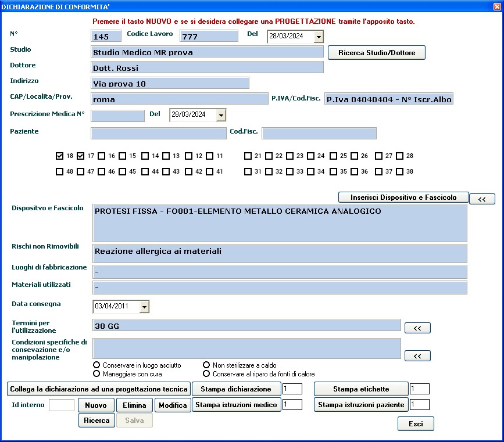
Task: Click P.IVA/Cod.Fisc. field
Action: [x=389, y=99]
